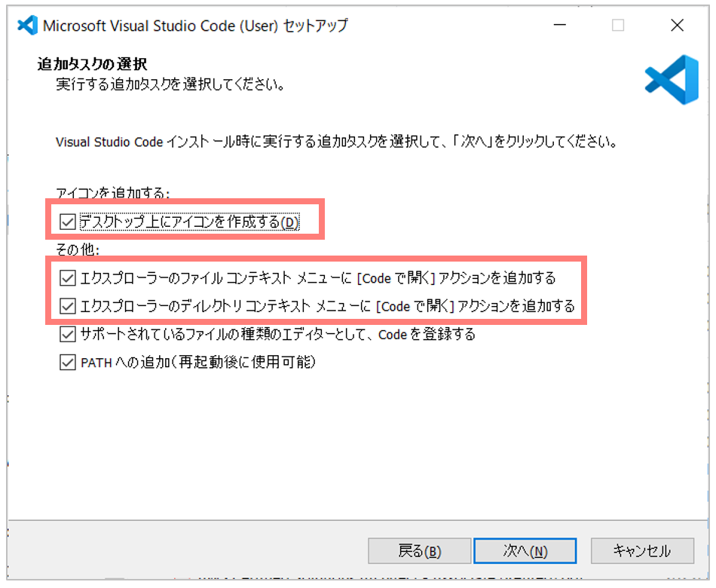The height and width of the screenshot is (588, 716).
Task: Maximize the setup dialog window
Action: (x=618, y=24)
